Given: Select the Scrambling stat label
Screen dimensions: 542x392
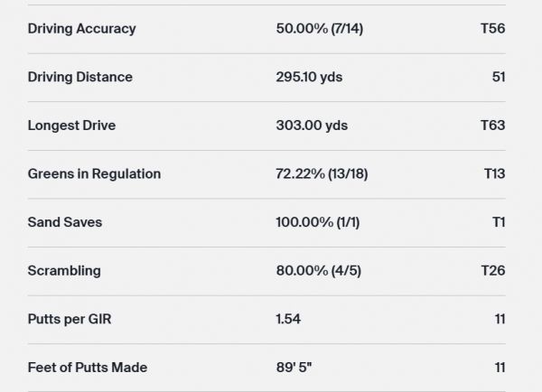Looking at the screenshot, I should pyautogui.click(x=64, y=271).
